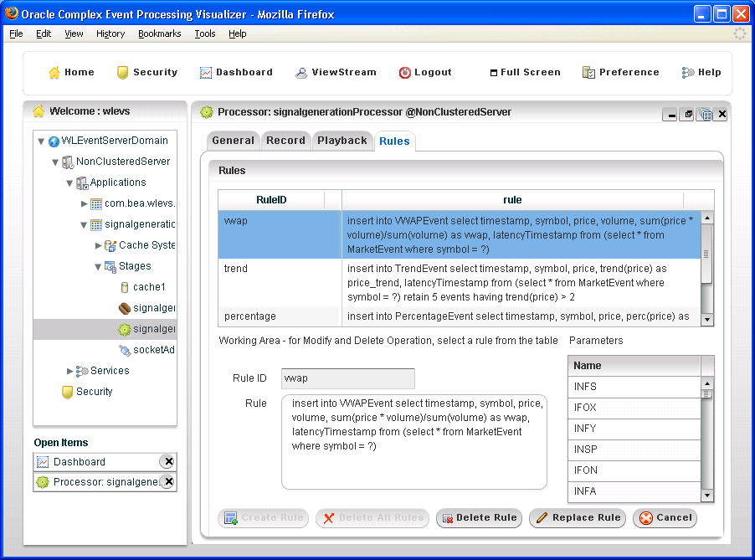The height and width of the screenshot is (560, 755).
Task: Restore the Processor panel window
Action: (x=688, y=115)
